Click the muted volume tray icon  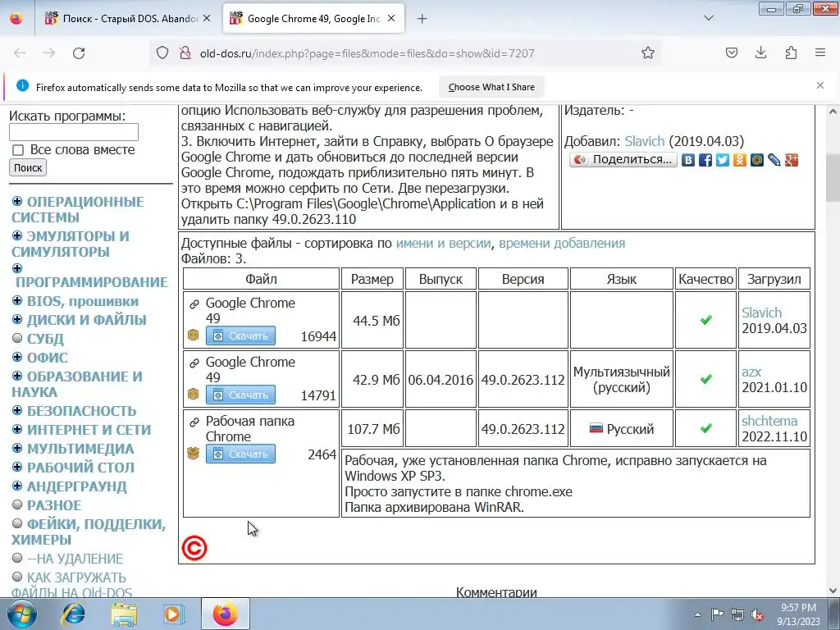point(757,615)
